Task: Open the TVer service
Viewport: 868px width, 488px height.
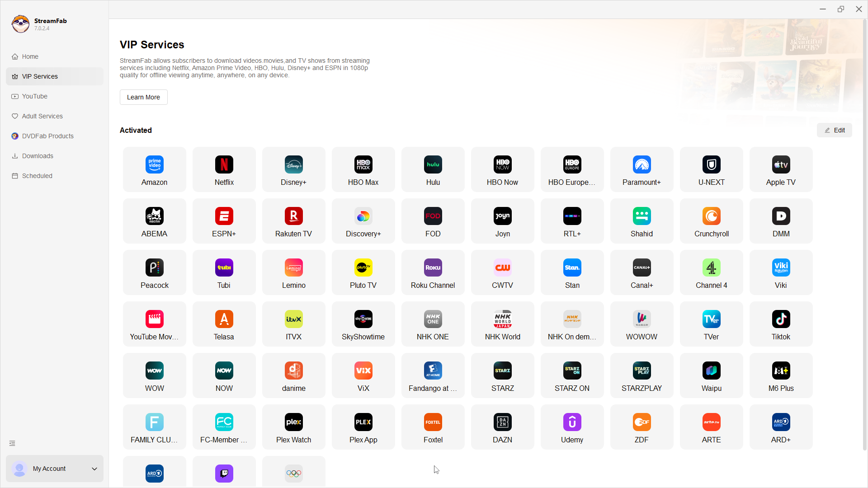Action: [712, 324]
